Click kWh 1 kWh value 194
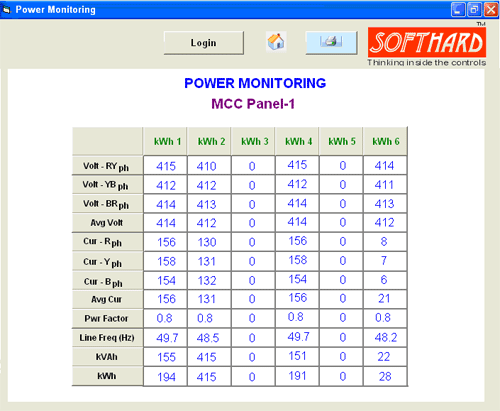Viewport: 500px width, 411px height. click(165, 377)
